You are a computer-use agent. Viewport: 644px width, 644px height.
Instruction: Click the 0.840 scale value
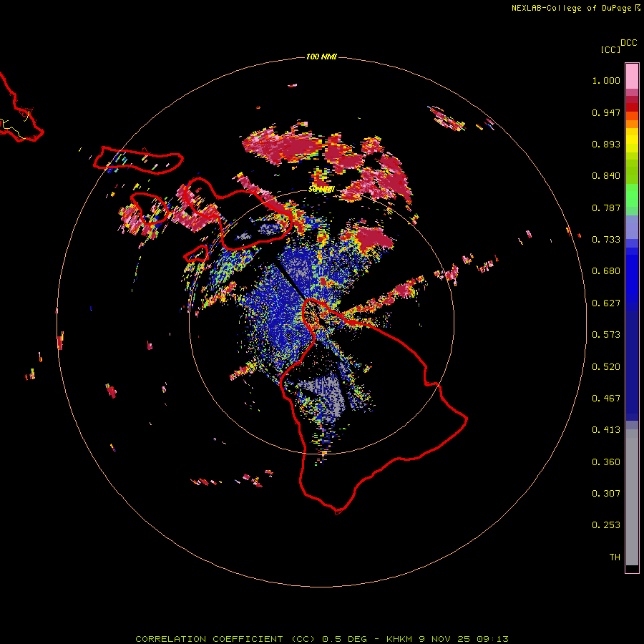[606, 176]
